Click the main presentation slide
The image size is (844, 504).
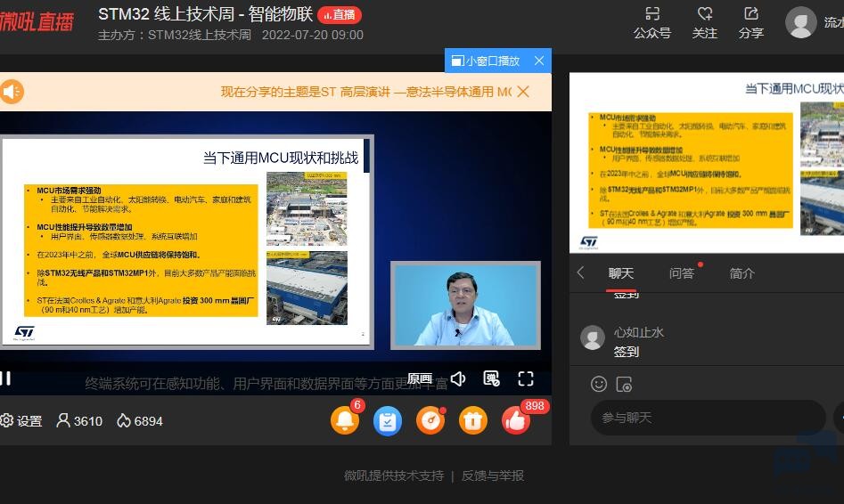click(186, 241)
